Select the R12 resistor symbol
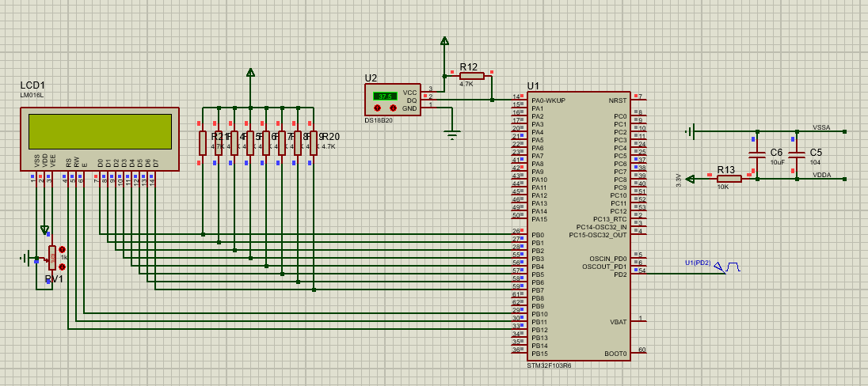The image size is (868, 386). pyautogui.click(x=471, y=76)
